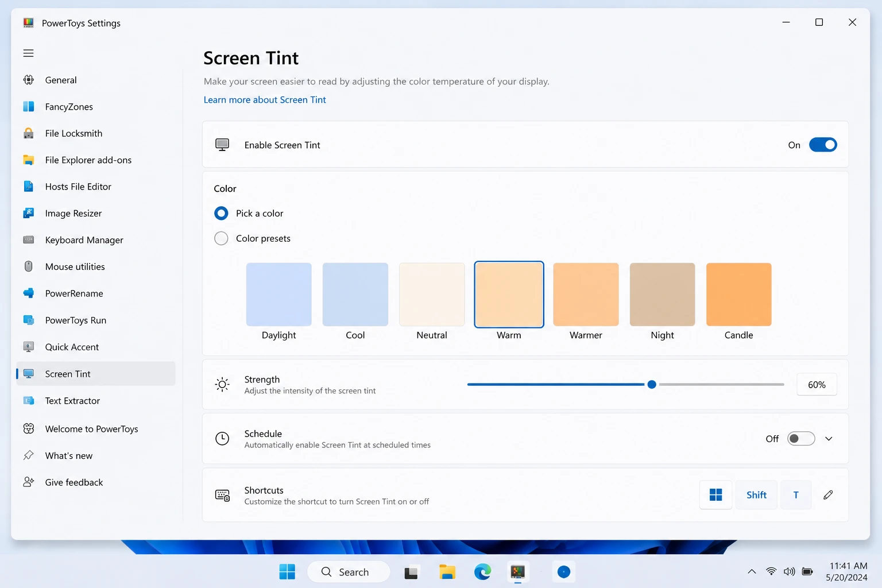Open the General settings page
The image size is (882, 588).
96,80
